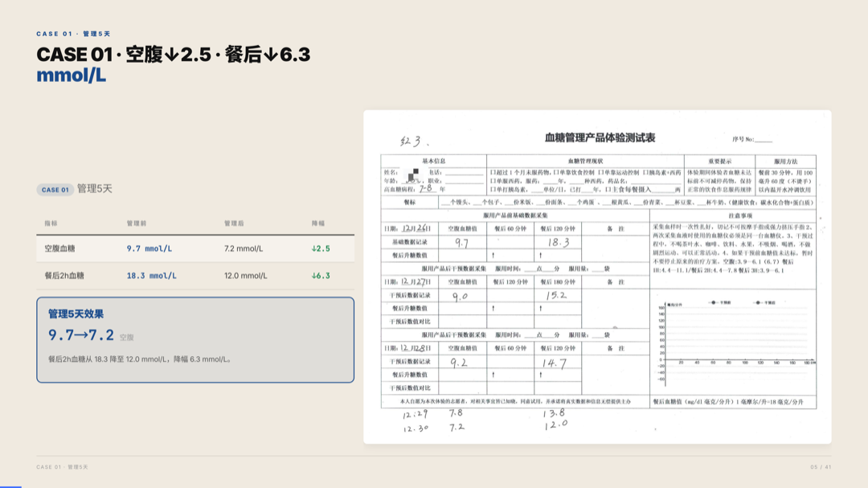Click the '降幅' column header

point(317,223)
